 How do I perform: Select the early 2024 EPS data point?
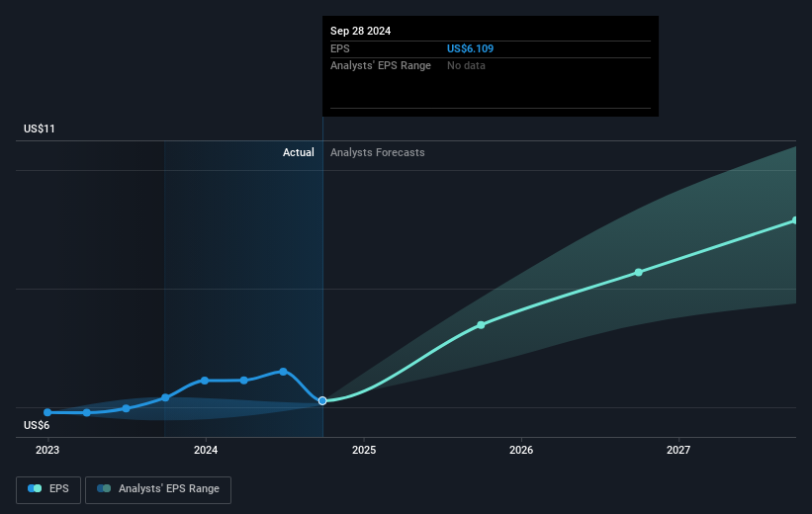click(x=205, y=381)
